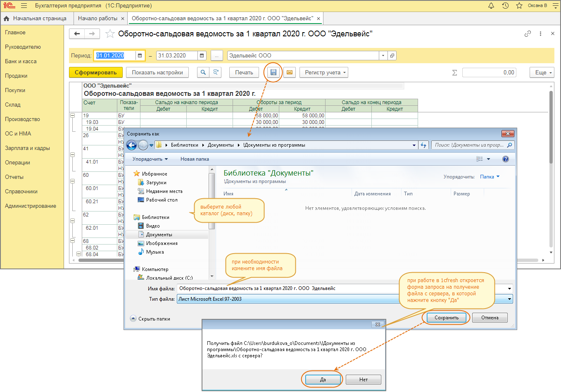Image resolution: width=561 pixels, height=392 pixels.
Task: Show the history clock icon
Action: point(505,6)
